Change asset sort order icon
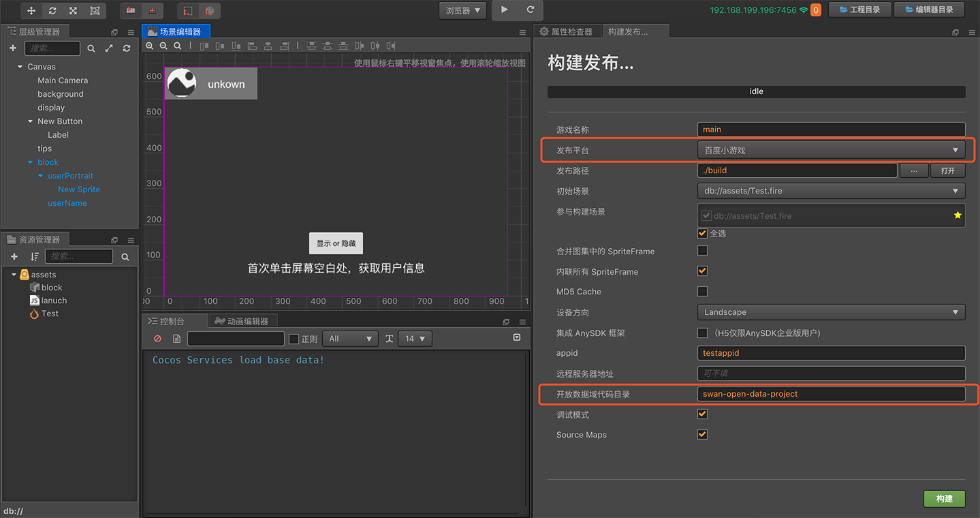The height and width of the screenshot is (518, 980). click(x=35, y=256)
